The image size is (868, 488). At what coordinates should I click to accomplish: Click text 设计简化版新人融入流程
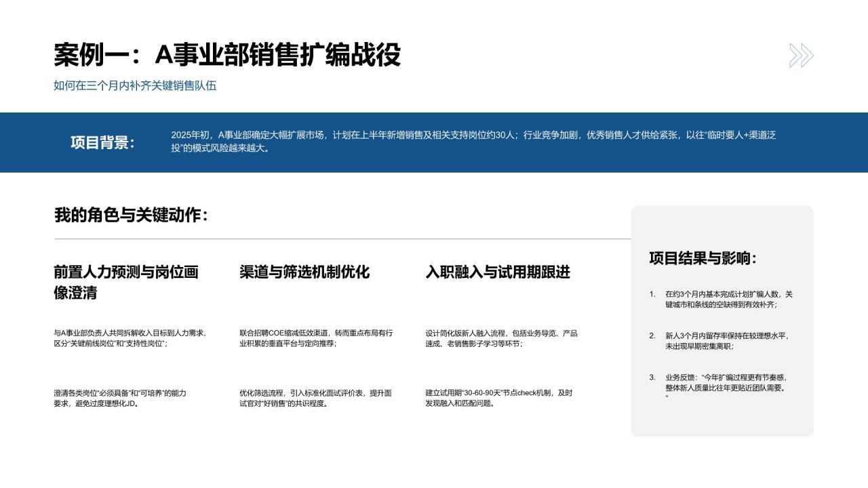click(x=501, y=338)
